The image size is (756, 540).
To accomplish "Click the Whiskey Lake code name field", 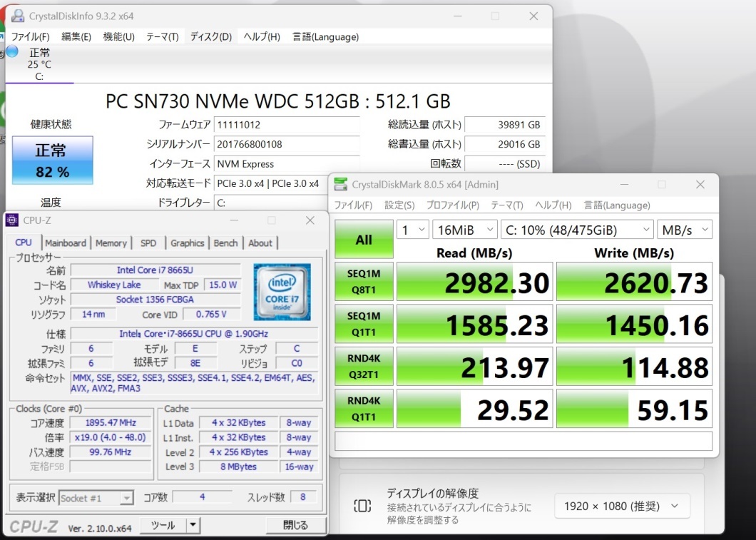I will (x=114, y=285).
